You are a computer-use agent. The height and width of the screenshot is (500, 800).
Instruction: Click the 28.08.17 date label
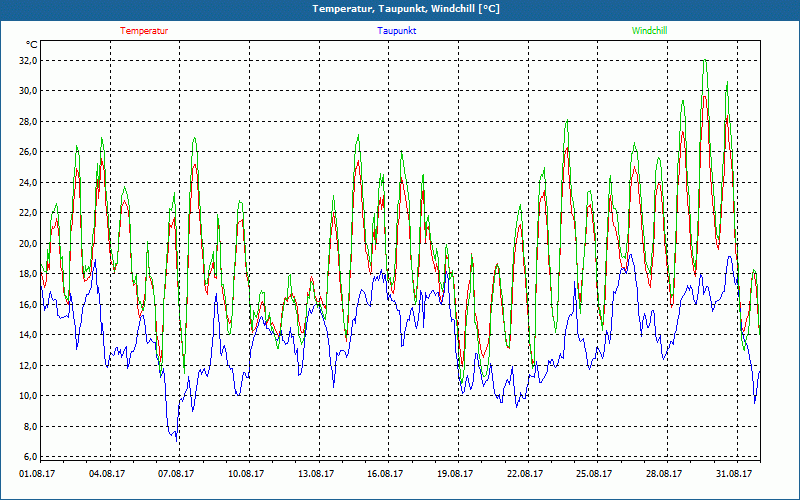[x=664, y=474]
